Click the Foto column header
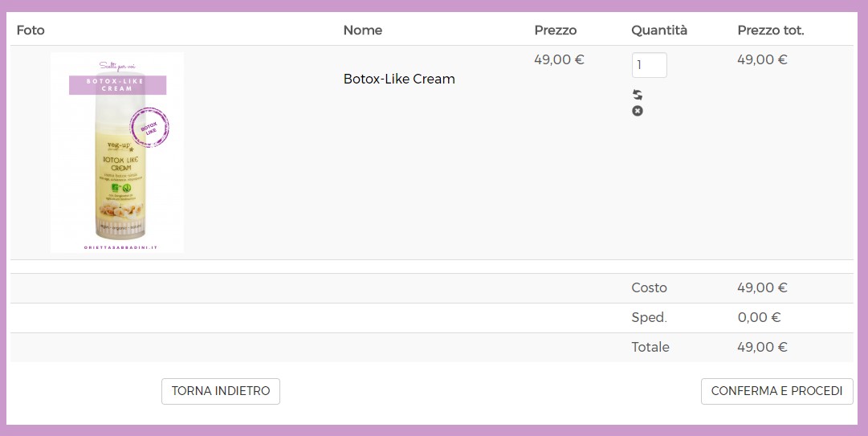Screen dimensions: 868x436 tap(31, 31)
